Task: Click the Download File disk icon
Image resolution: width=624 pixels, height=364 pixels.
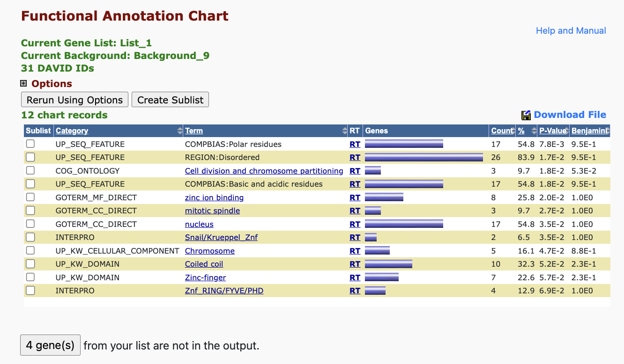Action: (526, 115)
